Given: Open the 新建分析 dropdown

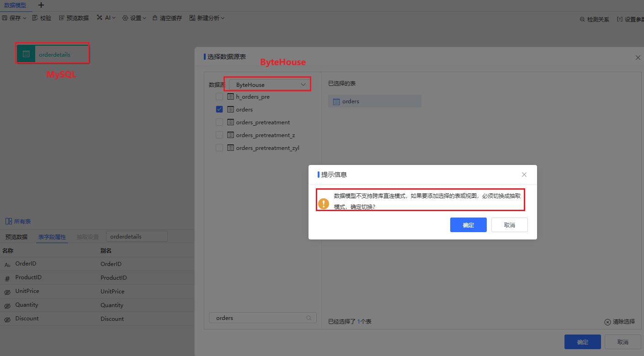Looking at the screenshot, I should (x=207, y=18).
